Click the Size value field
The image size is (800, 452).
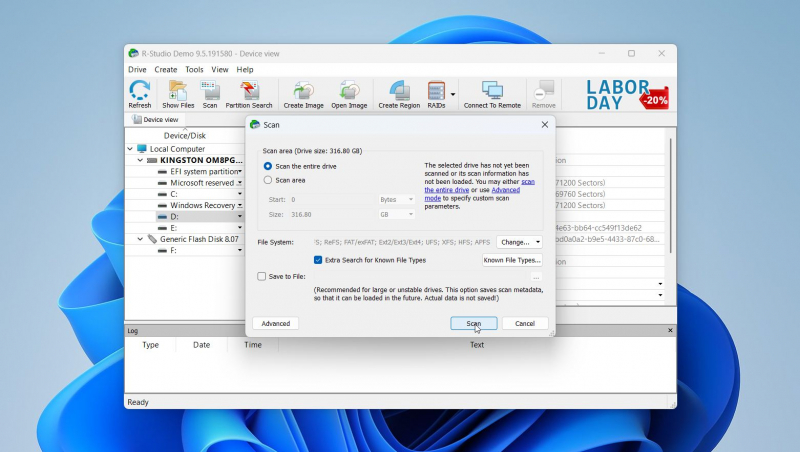333,214
